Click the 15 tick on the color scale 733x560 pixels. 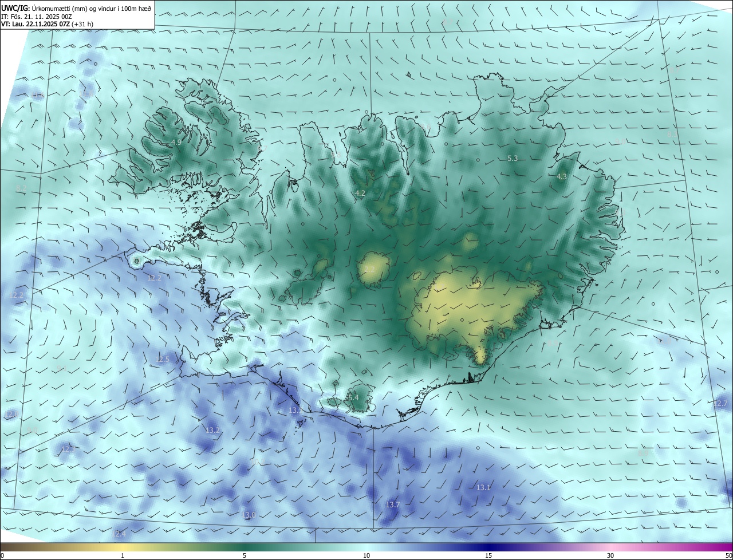[488, 555]
